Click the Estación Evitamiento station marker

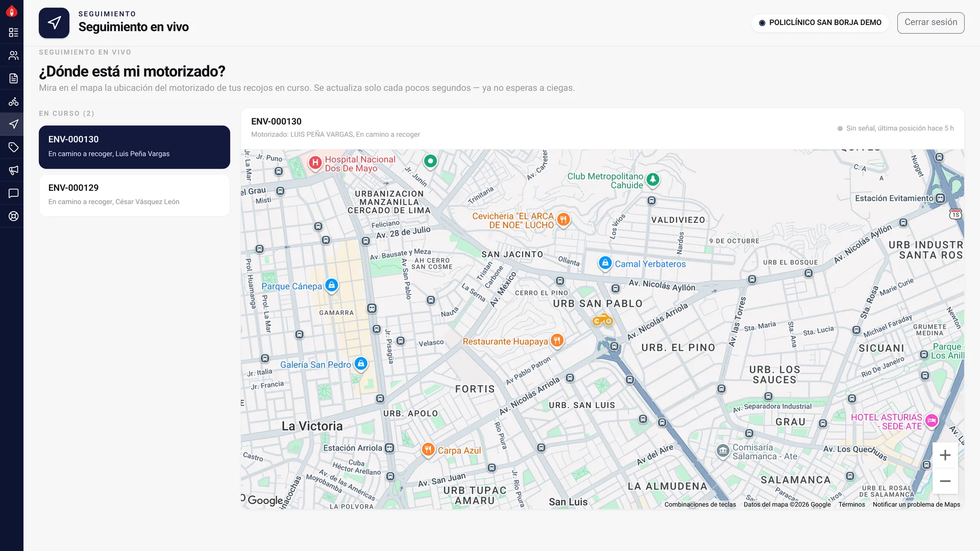(x=941, y=198)
